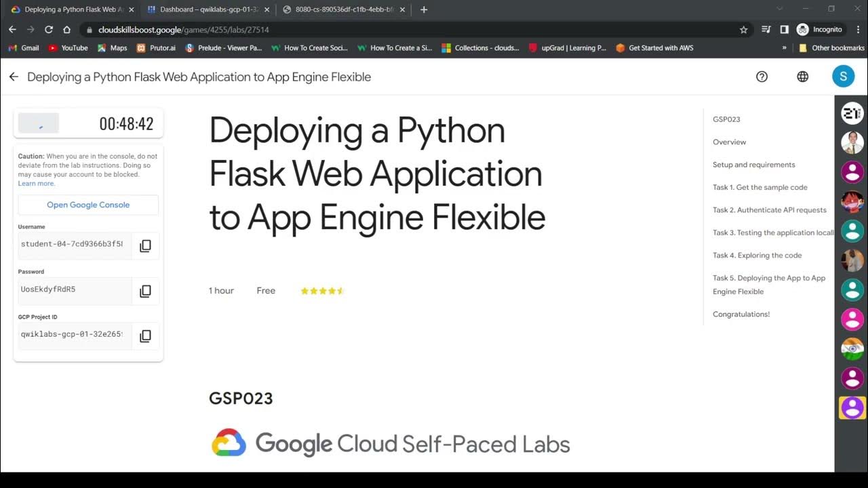Select the Username field text

75,246
